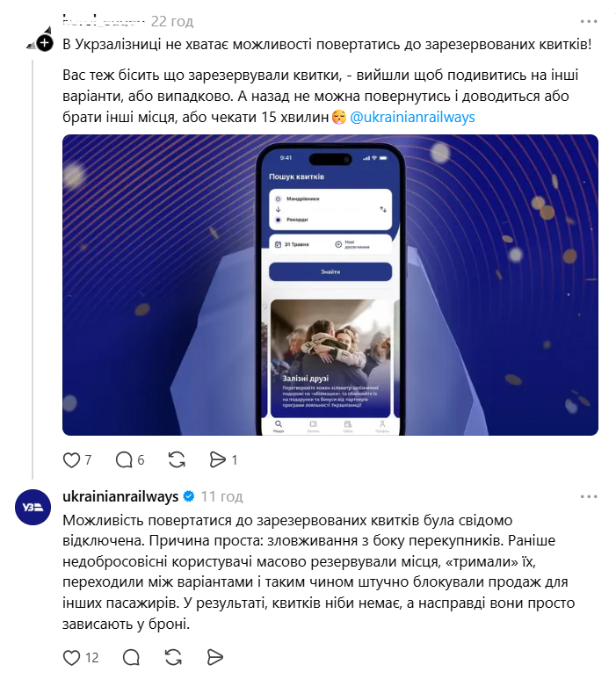This screenshot has height=679, width=616.
Task: Open the first post author's username
Action: (104, 20)
